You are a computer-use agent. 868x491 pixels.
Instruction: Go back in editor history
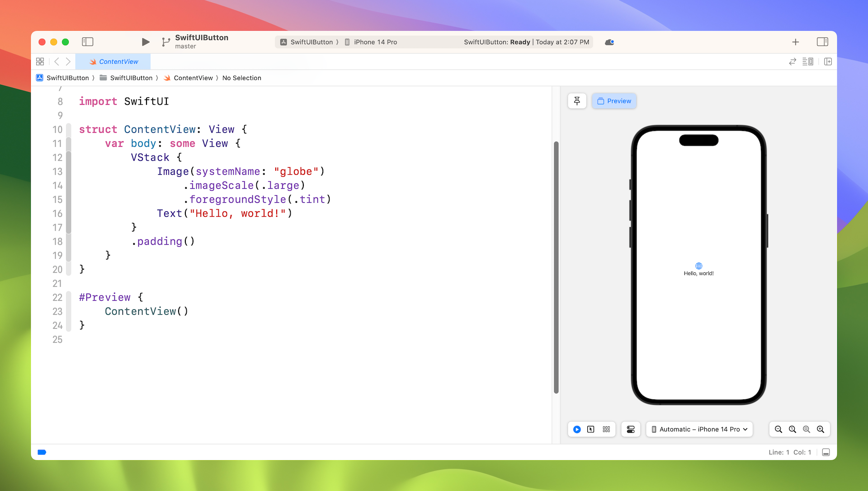point(57,61)
